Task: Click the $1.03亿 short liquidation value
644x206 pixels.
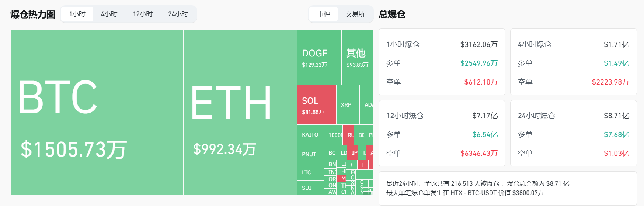Action: coord(616,153)
